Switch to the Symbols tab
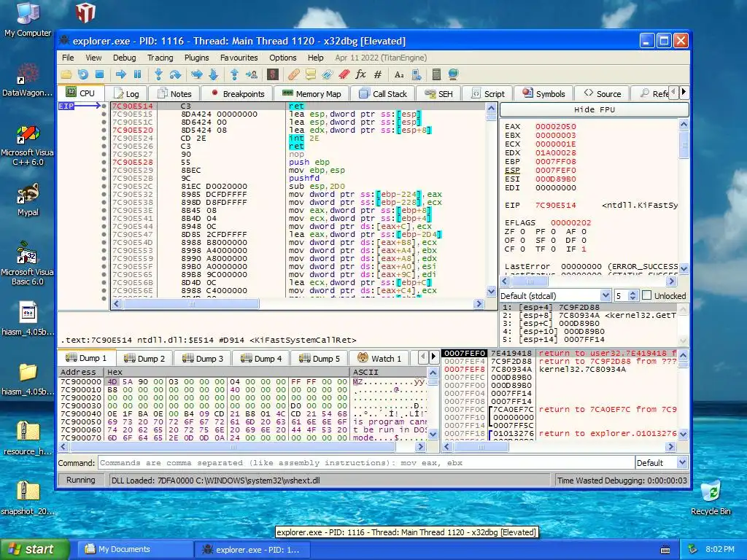747x560 pixels. [x=543, y=94]
